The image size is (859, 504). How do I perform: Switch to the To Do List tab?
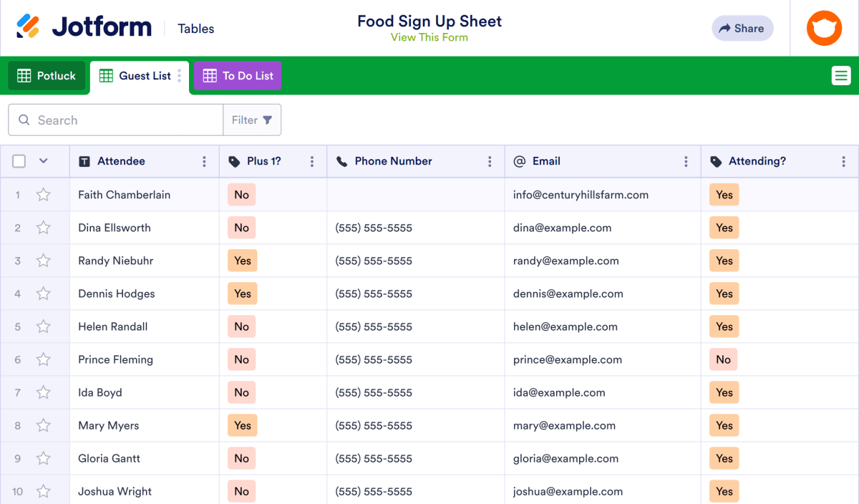point(237,74)
